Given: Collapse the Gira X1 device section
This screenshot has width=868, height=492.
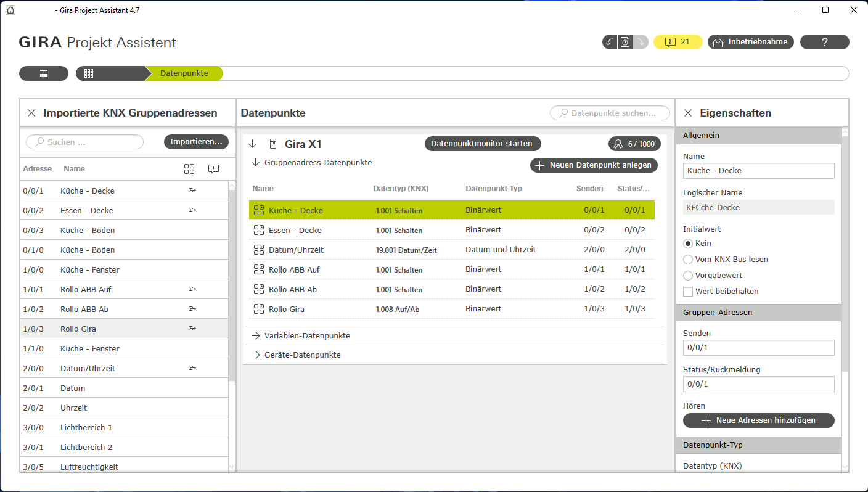Looking at the screenshot, I should click(x=252, y=144).
